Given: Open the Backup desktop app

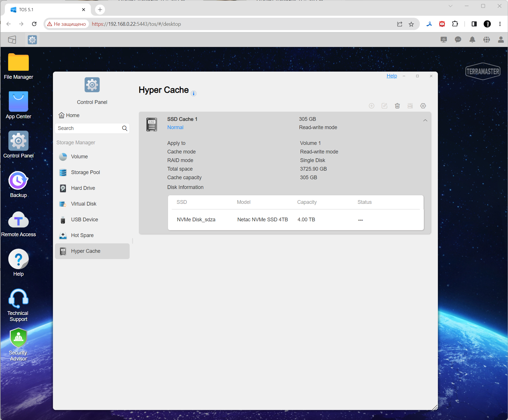Looking at the screenshot, I should tap(18, 184).
